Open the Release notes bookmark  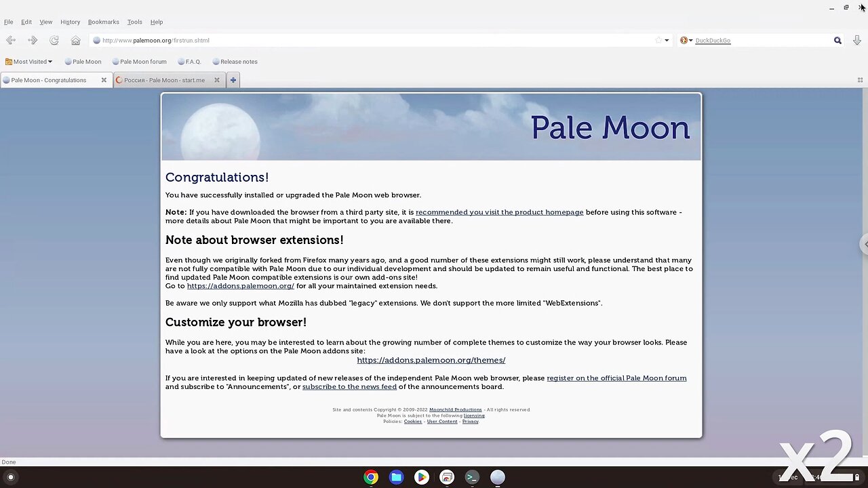235,62
